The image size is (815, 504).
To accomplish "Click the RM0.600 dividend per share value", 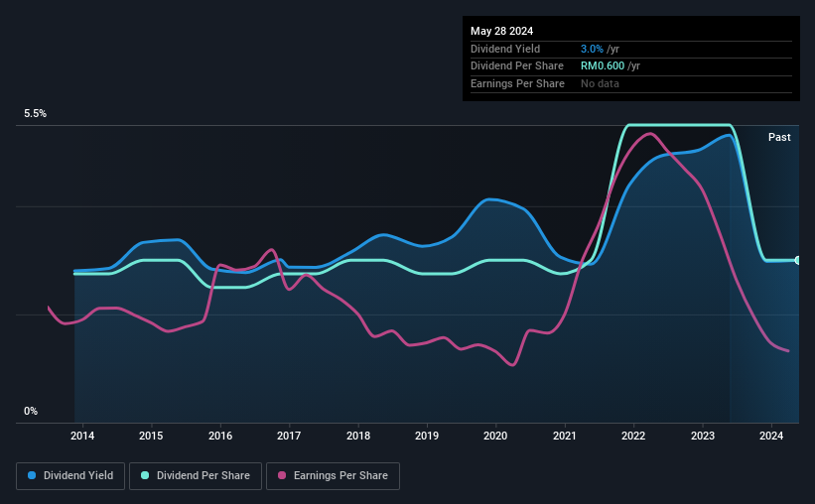I will coord(603,66).
